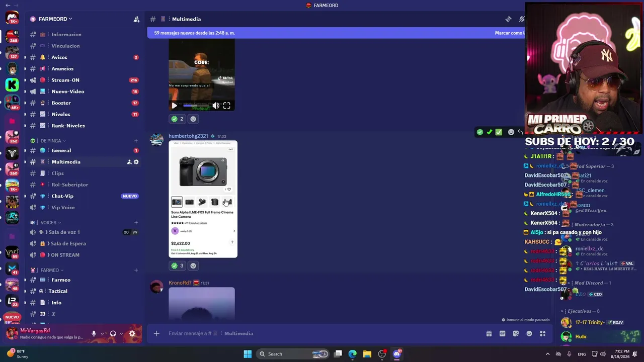
Task: Toggle fullscreen on the TikTok video
Action: pos(227,106)
